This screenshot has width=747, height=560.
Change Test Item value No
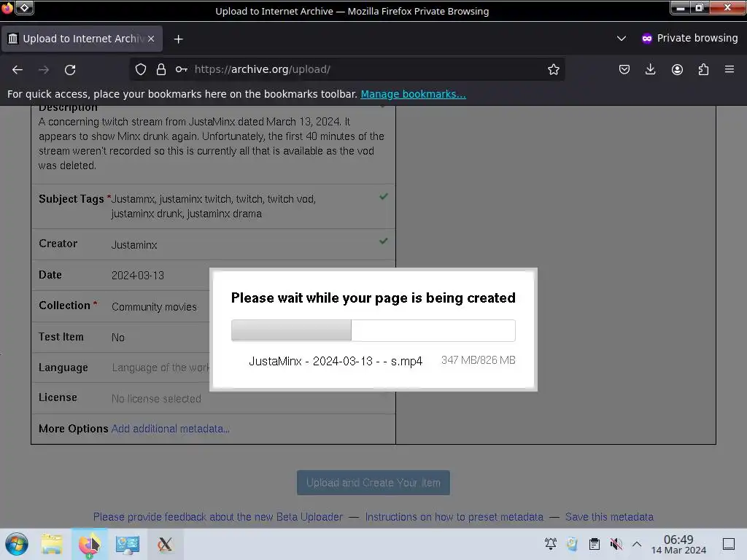117,338
